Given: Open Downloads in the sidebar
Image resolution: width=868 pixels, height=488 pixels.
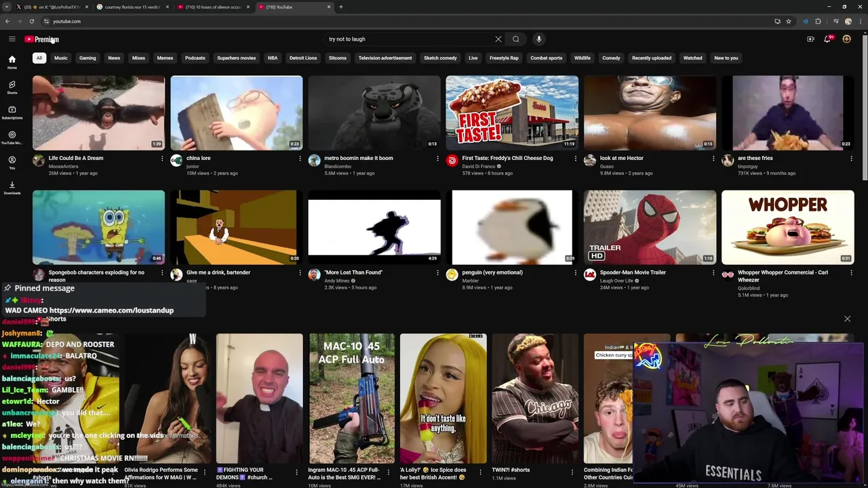Looking at the screenshot, I should [12, 188].
